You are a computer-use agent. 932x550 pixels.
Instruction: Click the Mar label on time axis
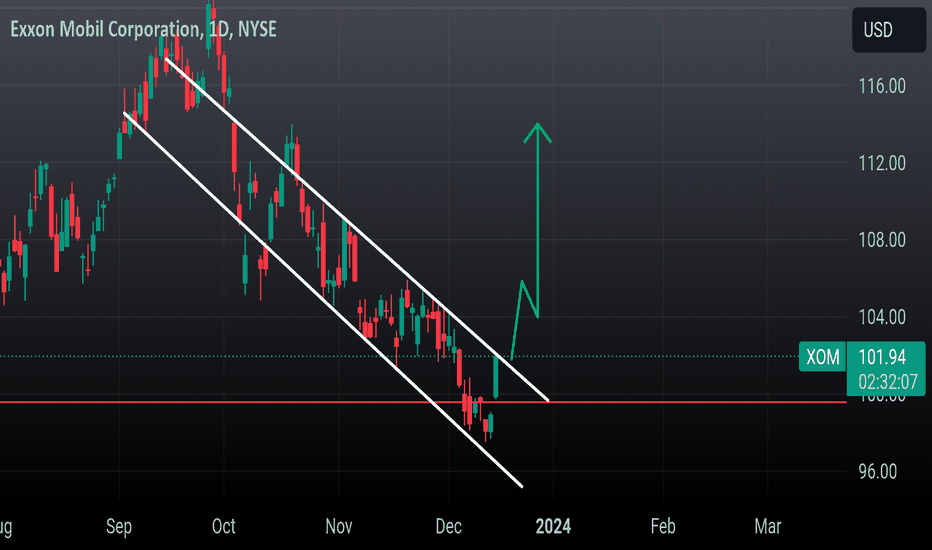point(768,526)
